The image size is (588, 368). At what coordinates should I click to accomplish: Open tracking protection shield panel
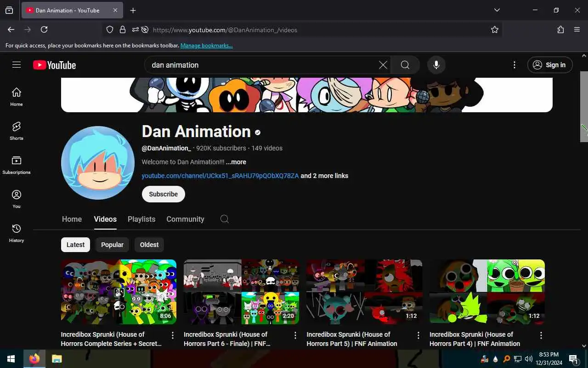(110, 29)
